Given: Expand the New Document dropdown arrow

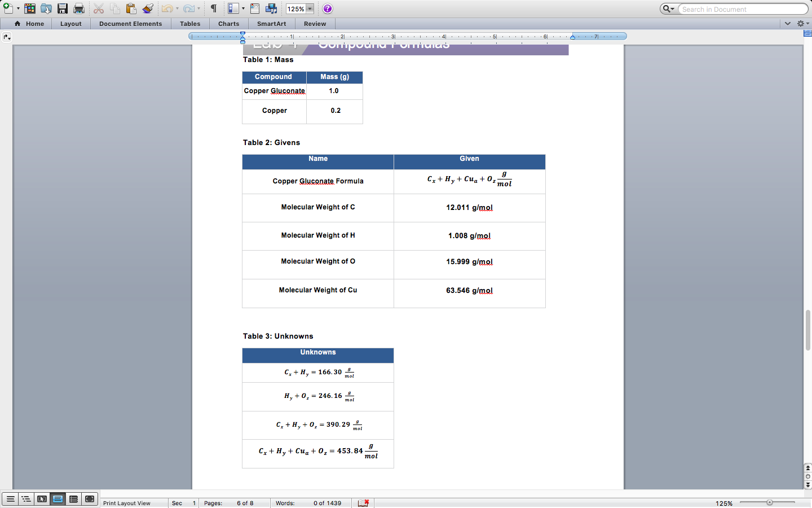Looking at the screenshot, I should 17,8.
